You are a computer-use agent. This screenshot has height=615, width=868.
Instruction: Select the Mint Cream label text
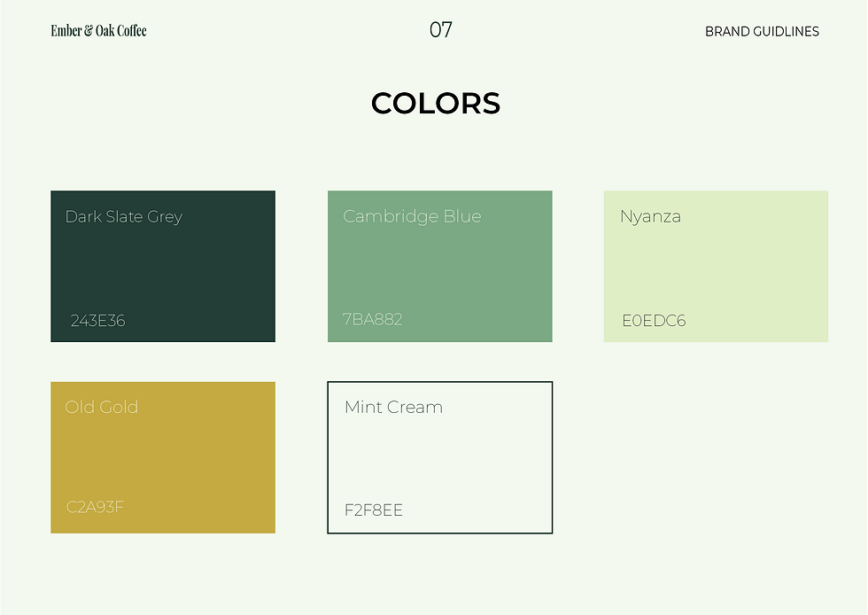pyautogui.click(x=393, y=408)
